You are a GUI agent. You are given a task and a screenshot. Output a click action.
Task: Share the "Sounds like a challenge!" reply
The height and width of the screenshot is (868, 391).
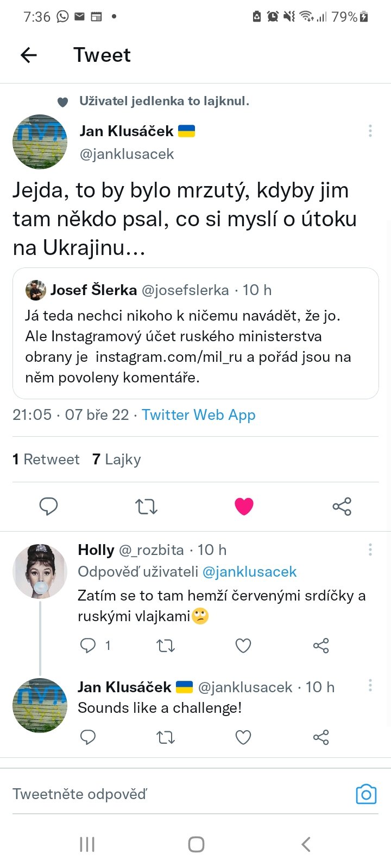(x=321, y=737)
